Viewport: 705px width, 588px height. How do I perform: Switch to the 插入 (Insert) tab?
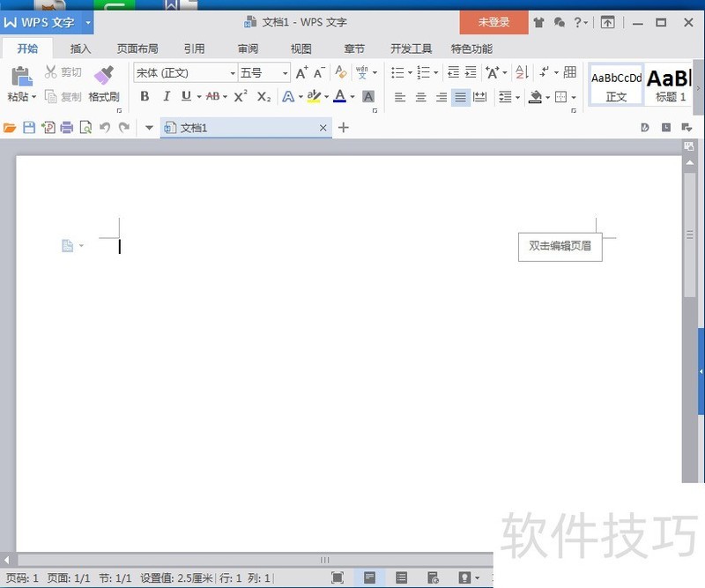pyautogui.click(x=81, y=48)
